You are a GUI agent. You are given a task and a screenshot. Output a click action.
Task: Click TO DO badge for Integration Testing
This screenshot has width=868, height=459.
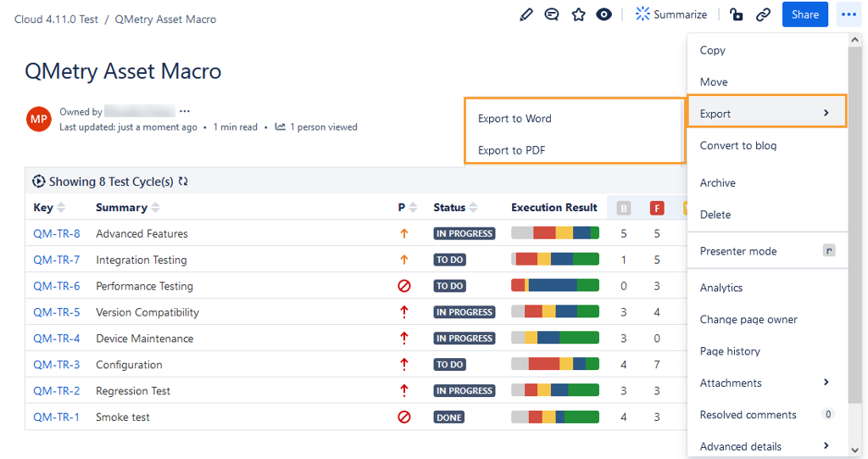tap(449, 260)
